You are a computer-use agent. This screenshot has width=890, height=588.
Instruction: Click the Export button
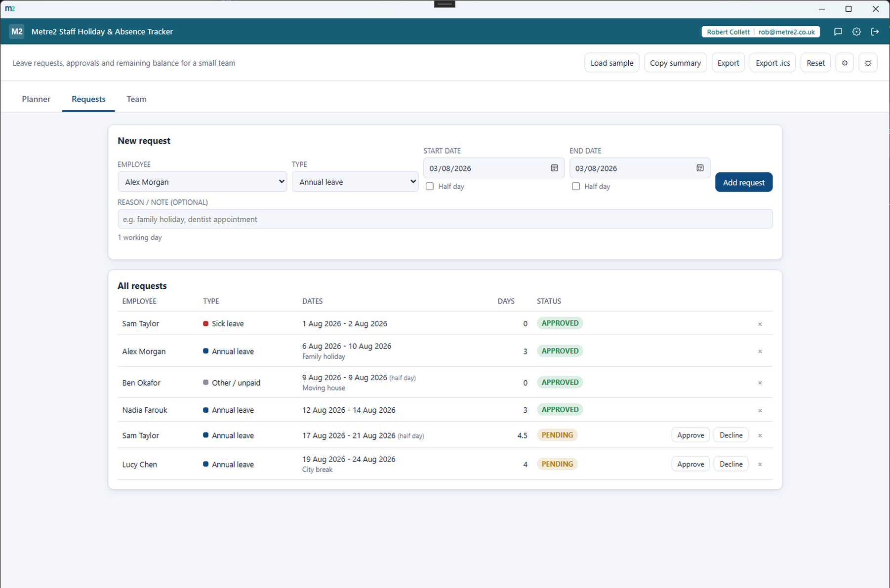coord(728,63)
